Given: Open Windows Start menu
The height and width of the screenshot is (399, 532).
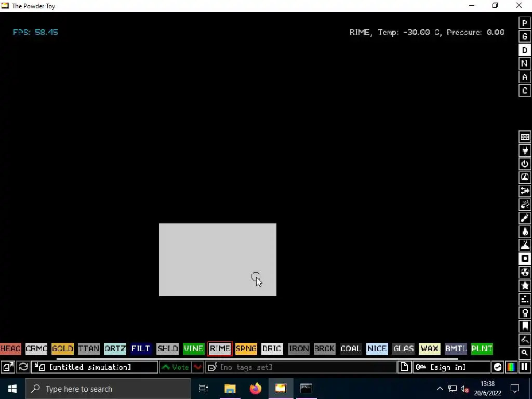Looking at the screenshot, I should pyautogui.click(x=12, y=389).
